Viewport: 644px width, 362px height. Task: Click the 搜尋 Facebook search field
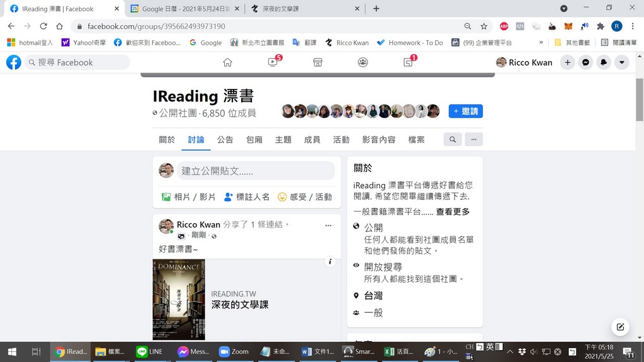(x=77, y=62)
